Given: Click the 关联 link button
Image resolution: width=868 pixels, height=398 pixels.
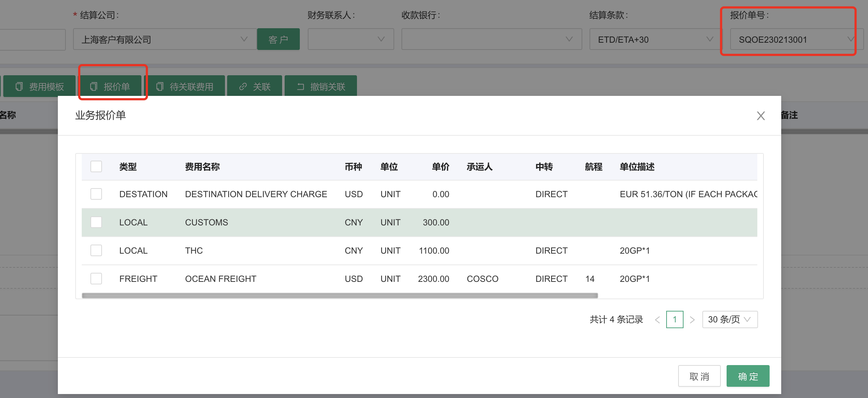Looking at the screenshot, I should coord(255,86).
